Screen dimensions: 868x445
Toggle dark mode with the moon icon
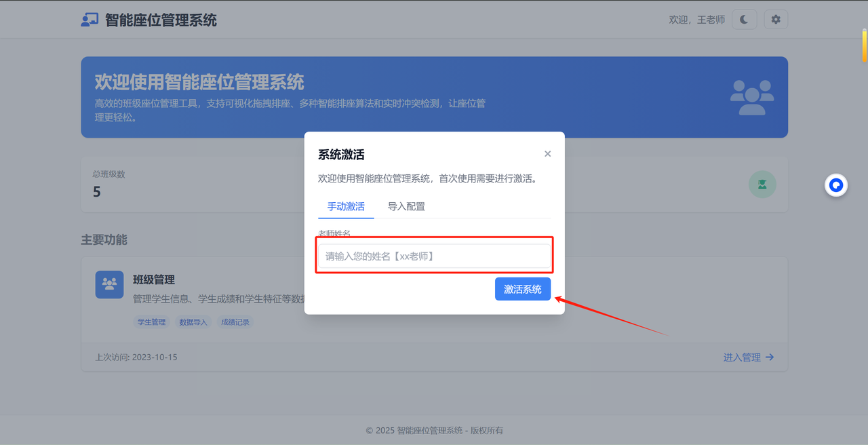[x=744, y=20]
